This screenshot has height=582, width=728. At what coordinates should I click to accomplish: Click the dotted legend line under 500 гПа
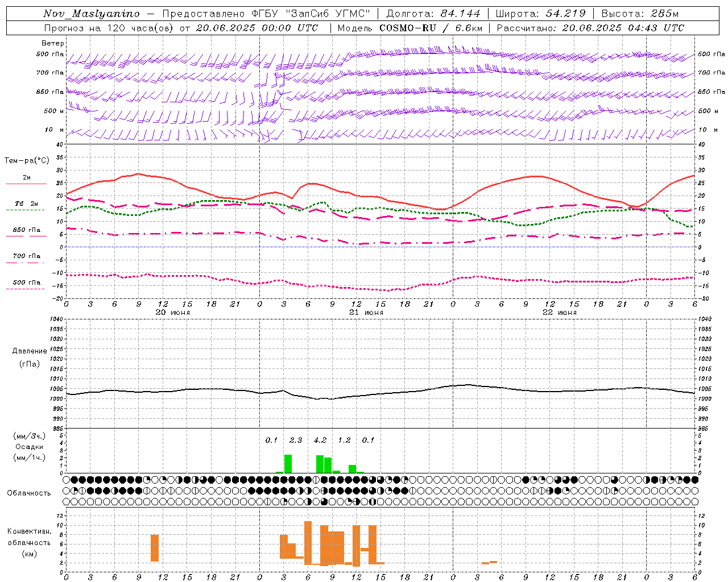pos(26,289)
